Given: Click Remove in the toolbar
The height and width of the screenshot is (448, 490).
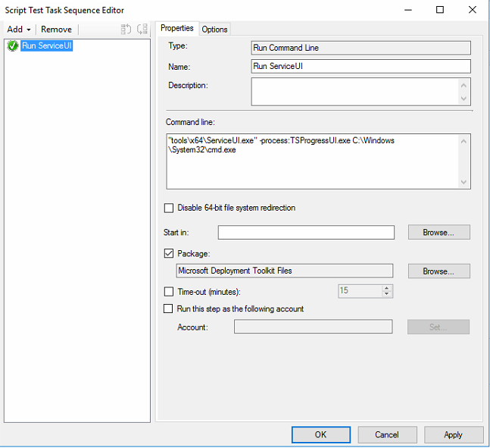Looking at the screenshot, I should (x=56, y=30).
